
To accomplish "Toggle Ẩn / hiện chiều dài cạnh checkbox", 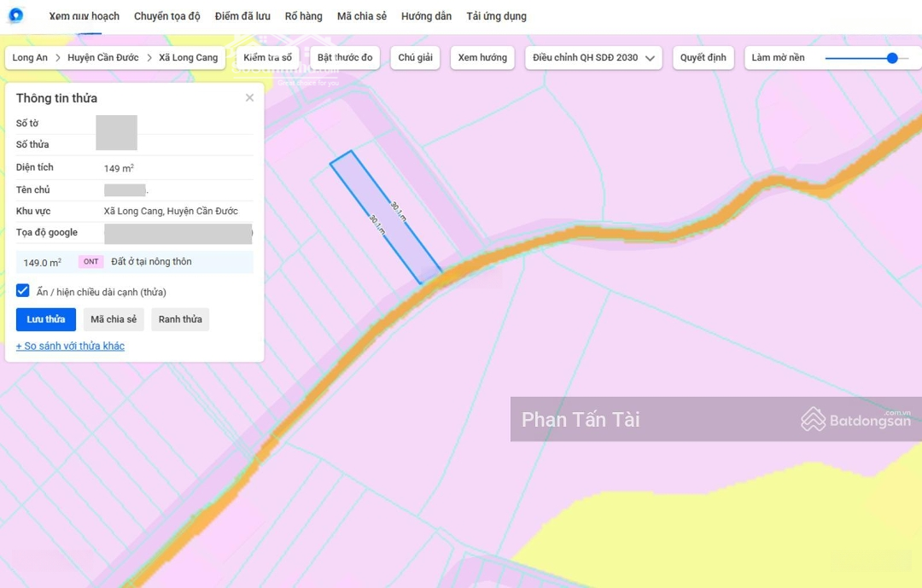I will (23, 291).
